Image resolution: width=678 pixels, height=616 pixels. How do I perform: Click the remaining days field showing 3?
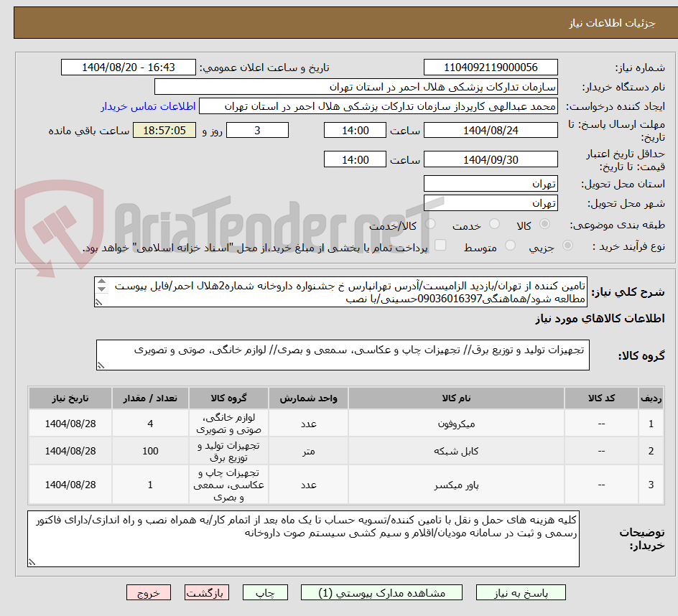[257, 130]
